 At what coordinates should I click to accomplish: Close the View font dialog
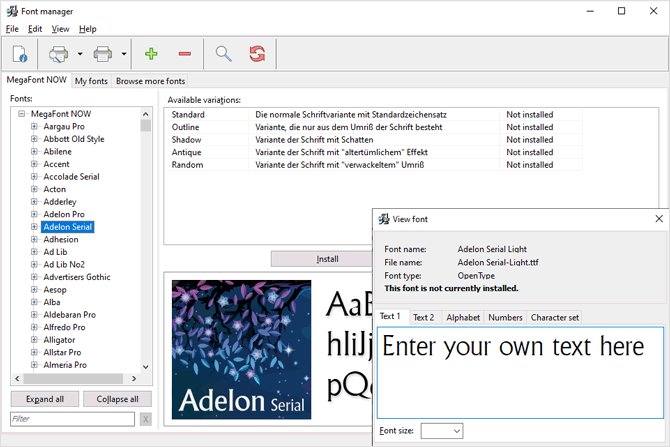point(659,219)
